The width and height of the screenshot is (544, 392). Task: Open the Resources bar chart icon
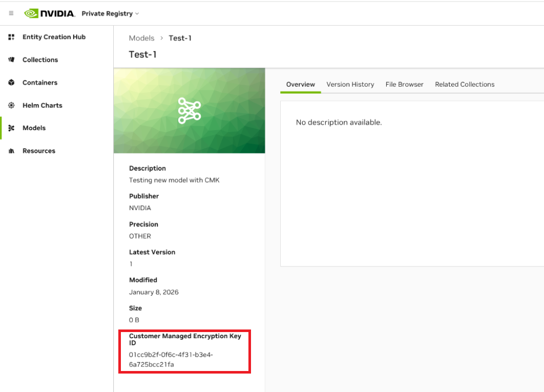point(11,150)
